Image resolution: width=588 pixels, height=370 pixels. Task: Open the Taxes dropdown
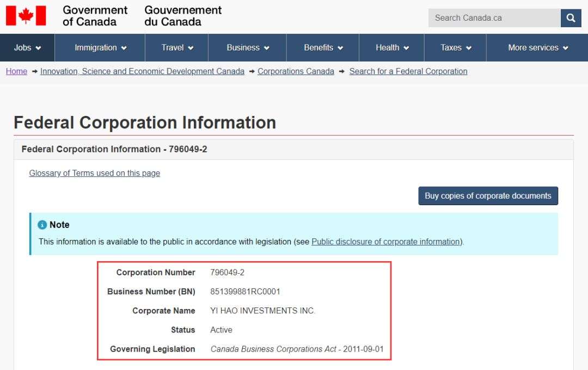[455, 47]
